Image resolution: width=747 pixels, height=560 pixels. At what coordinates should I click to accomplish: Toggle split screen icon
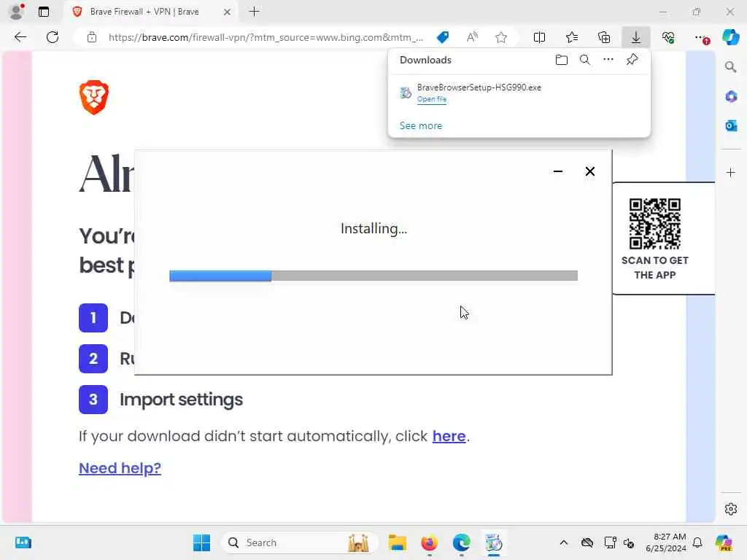(539, 37)
